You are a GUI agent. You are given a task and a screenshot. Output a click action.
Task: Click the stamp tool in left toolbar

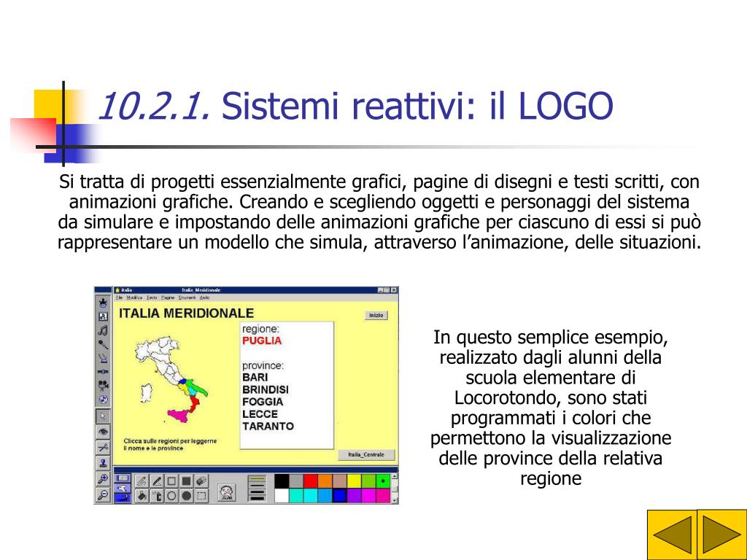(103, 463)
